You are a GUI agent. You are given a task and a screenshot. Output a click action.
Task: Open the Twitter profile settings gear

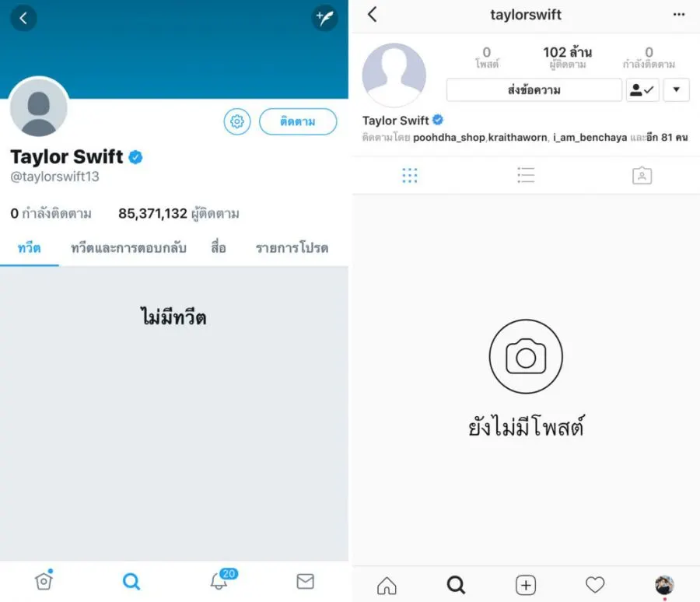237,121
